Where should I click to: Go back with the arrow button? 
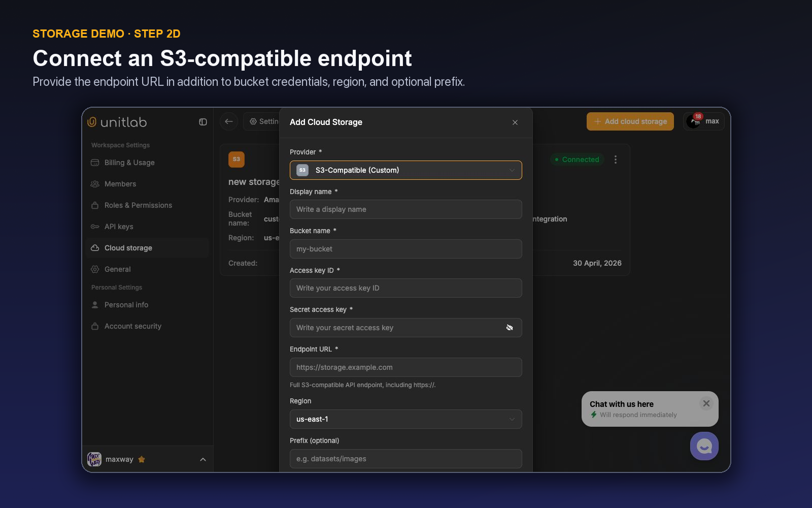229,121
